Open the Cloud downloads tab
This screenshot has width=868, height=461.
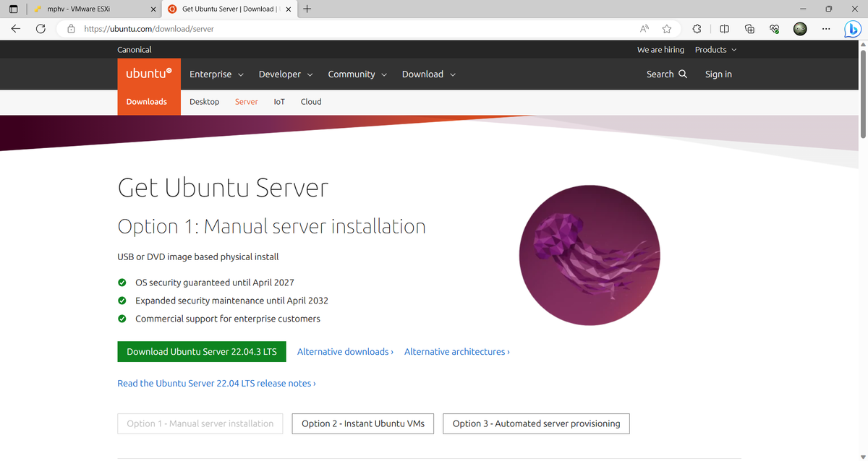point(311,102)
